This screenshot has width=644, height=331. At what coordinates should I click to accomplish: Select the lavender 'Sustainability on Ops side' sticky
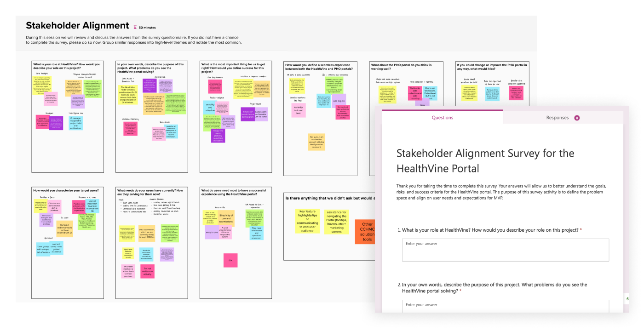(x=260, y=114)
